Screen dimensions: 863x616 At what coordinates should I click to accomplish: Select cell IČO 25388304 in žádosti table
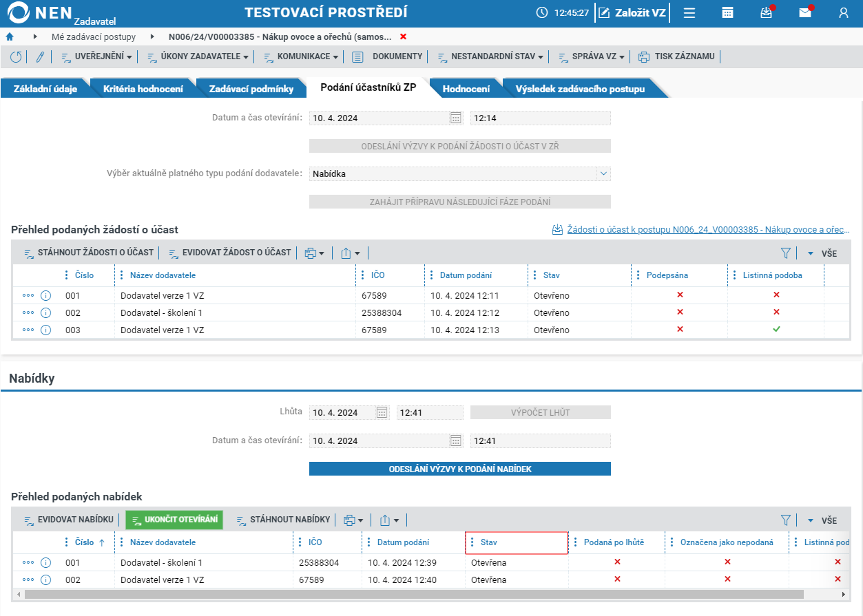pyautogui.click(x=390, y=312)
